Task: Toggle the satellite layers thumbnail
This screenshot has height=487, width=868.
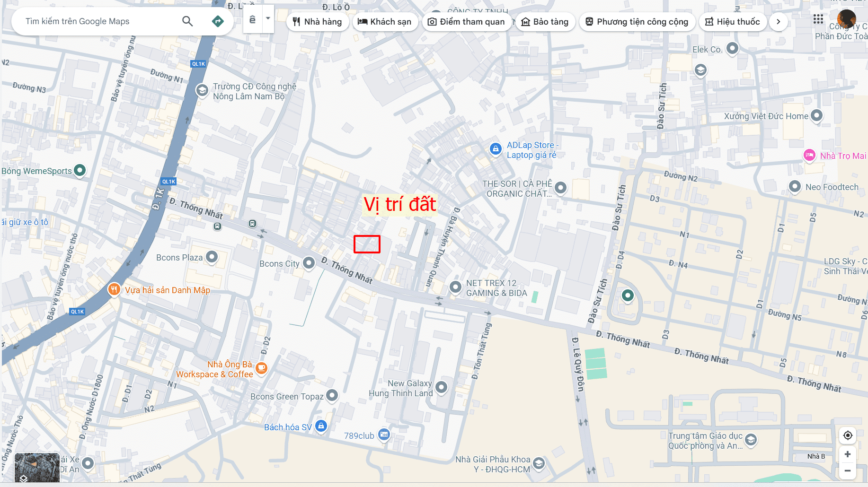Action: [x=37, y=468]
